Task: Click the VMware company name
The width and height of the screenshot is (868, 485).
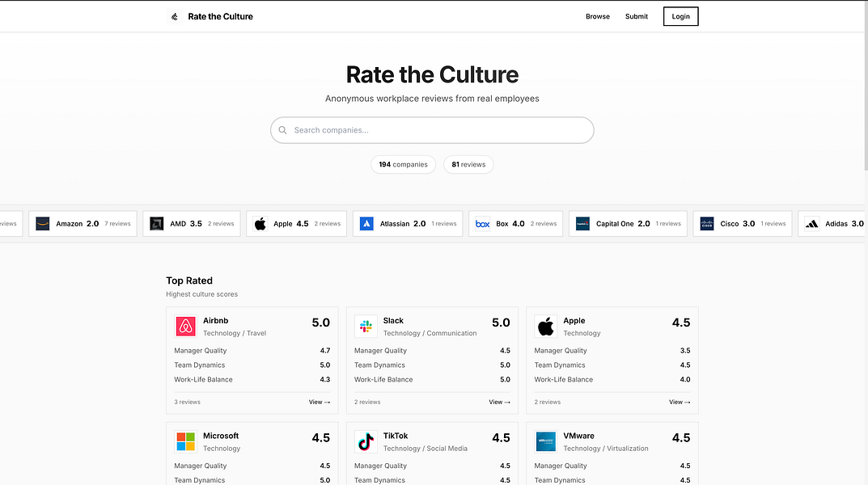Action: 578,436
